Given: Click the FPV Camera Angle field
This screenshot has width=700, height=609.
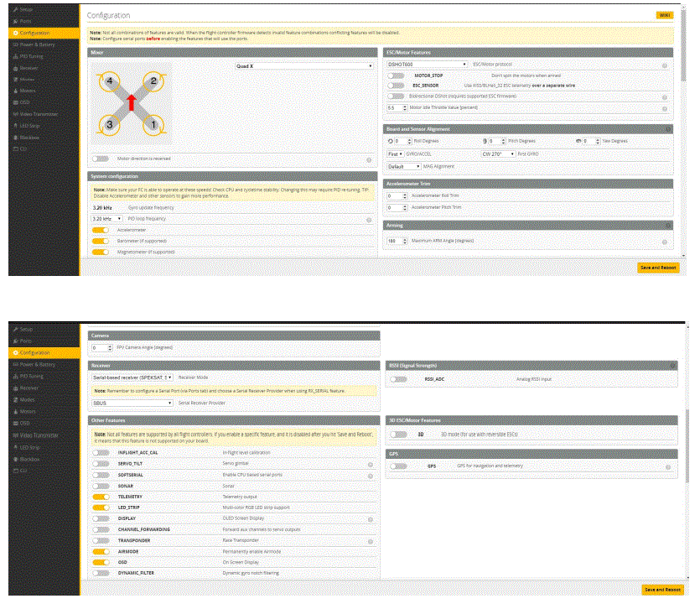Looking at the screenshot, I should (x=101, y=347).
